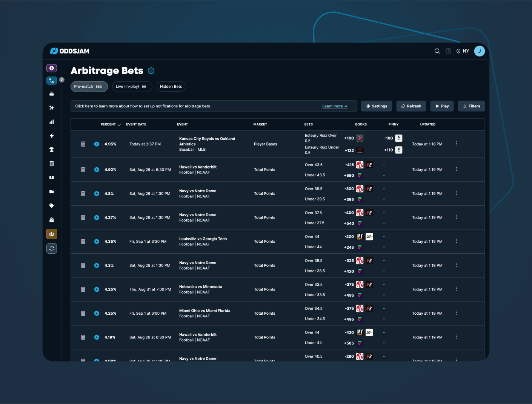Select the lightning bolt tool in the sidebar
This screenshot has height=404, width=532.
[x=52, y=136]
